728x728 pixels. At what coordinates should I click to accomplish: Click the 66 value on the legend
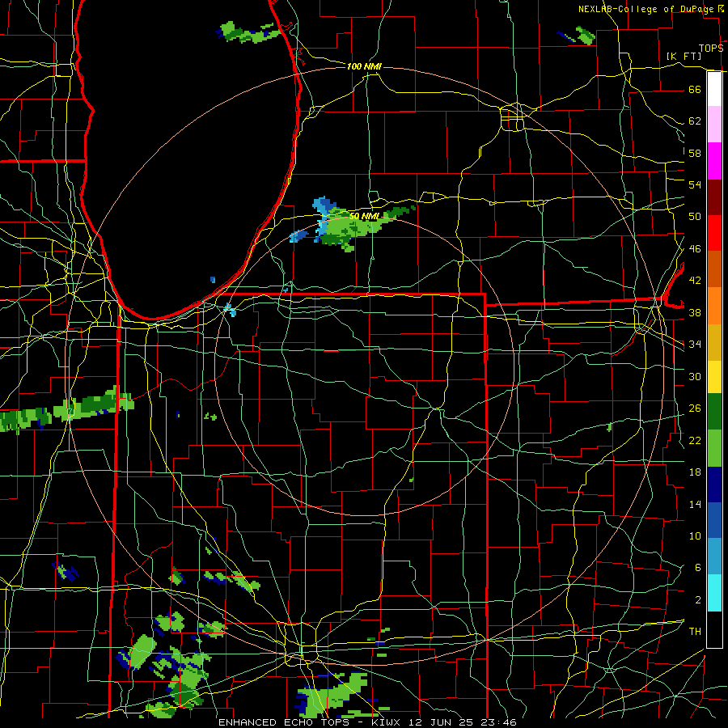point(695,89)
